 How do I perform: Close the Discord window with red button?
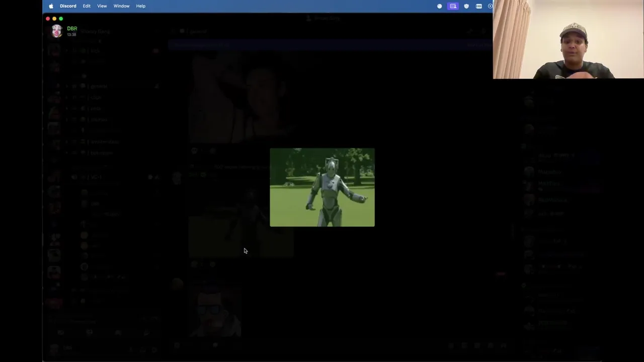point(48,19)
